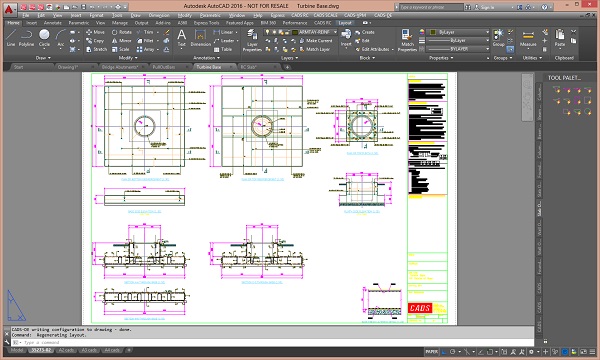
Task: Open the Modify menu
Action: pos(184,15)
